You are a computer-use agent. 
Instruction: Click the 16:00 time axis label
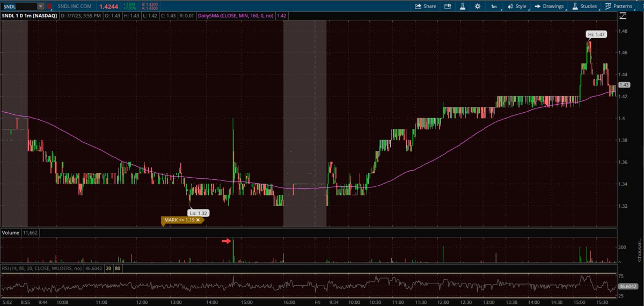point(289,303)
